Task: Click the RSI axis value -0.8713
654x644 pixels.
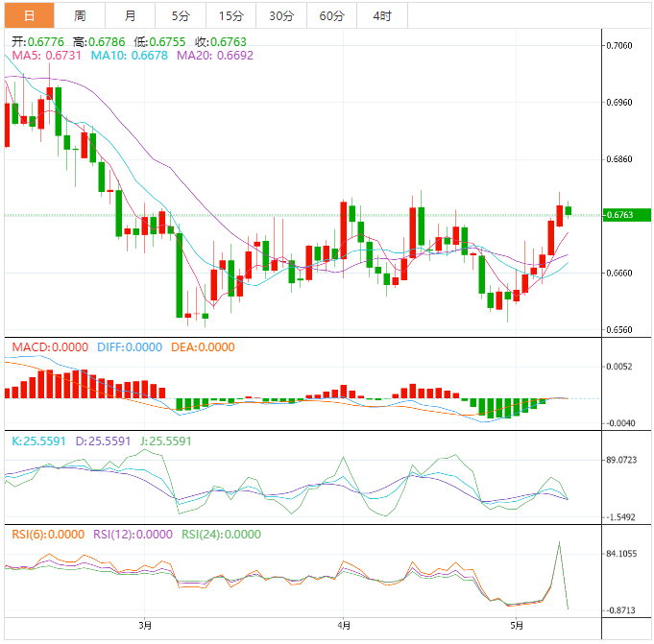Action: (x=619, y=610)
